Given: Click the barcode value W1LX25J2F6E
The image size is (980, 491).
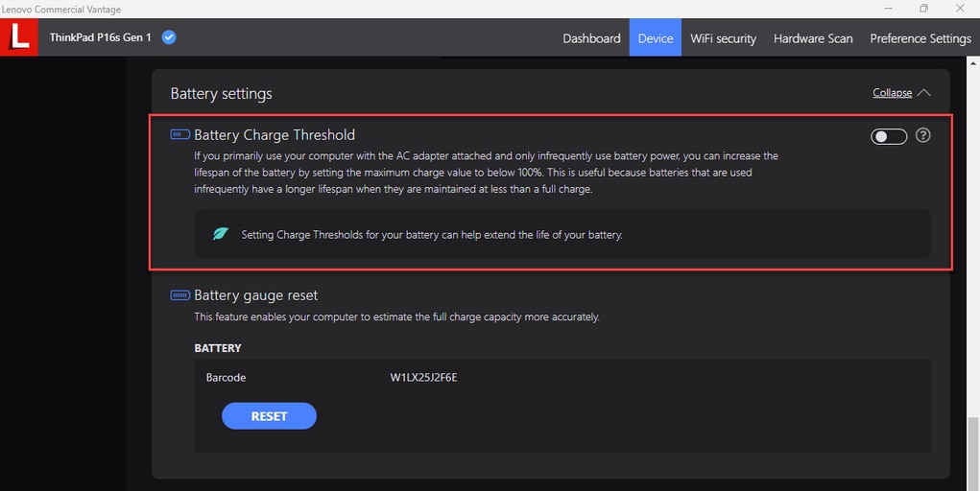Looking at the screenshot, I should [423, 377].
